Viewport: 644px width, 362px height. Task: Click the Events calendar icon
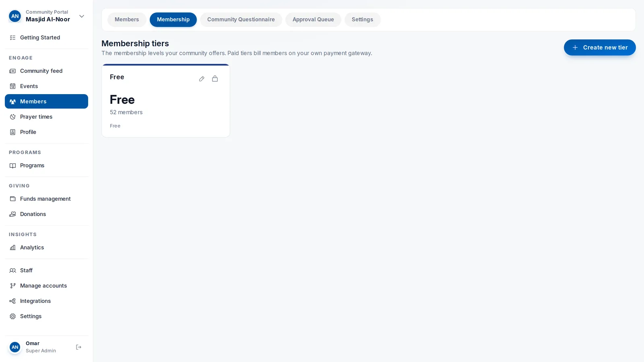(x=12, y=86)
